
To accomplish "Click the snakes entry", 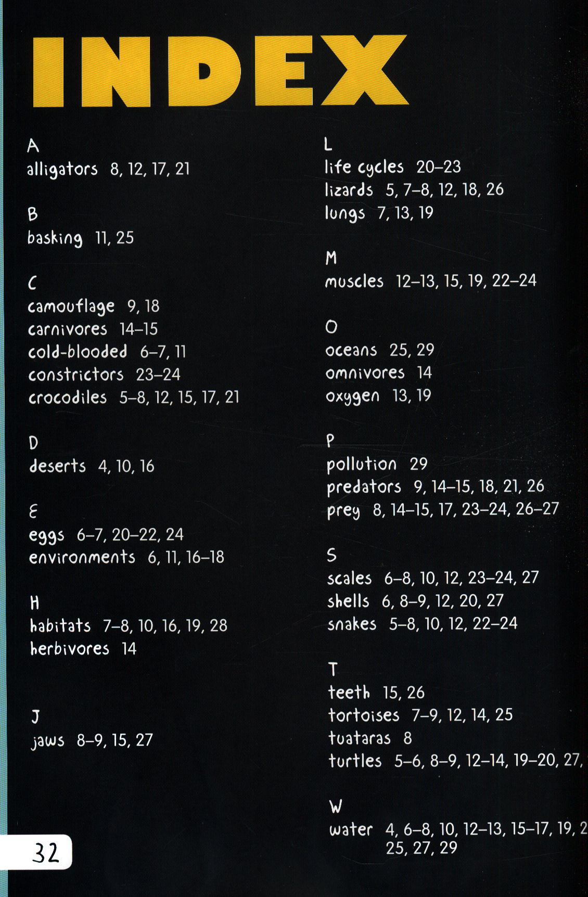I will pos(423,624).
